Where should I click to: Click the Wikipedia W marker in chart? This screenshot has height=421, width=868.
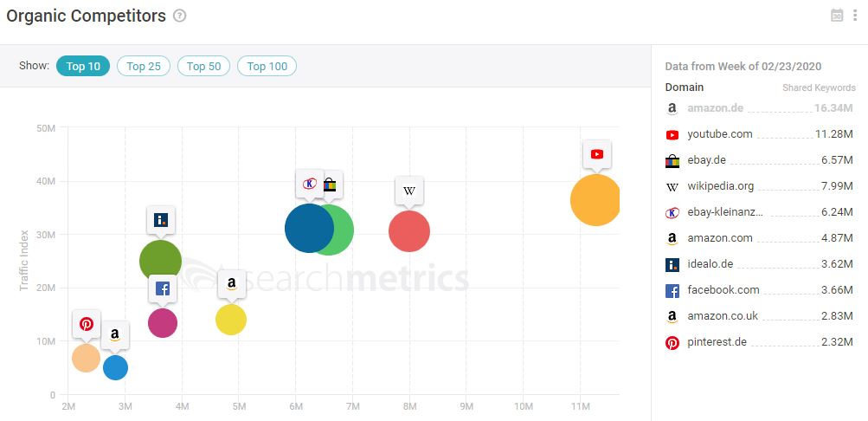pyautogui.click(x=409, y=191)
